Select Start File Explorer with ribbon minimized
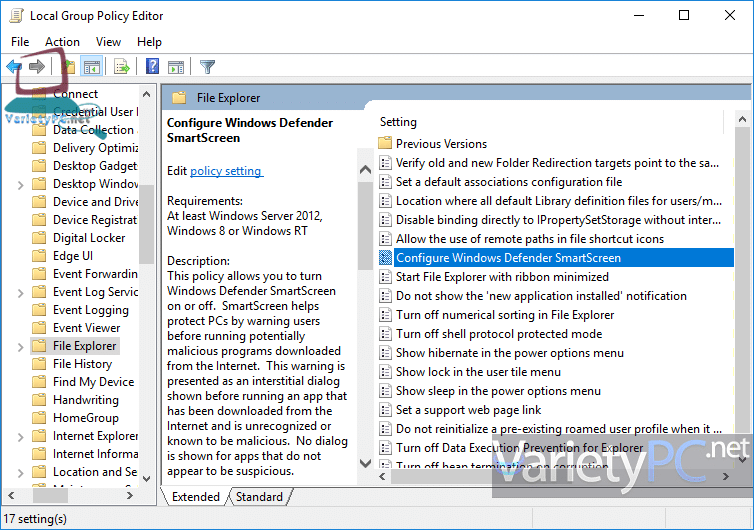Viewport: 754px width, 530px height. pyautogui.click(x=502, y=277)
